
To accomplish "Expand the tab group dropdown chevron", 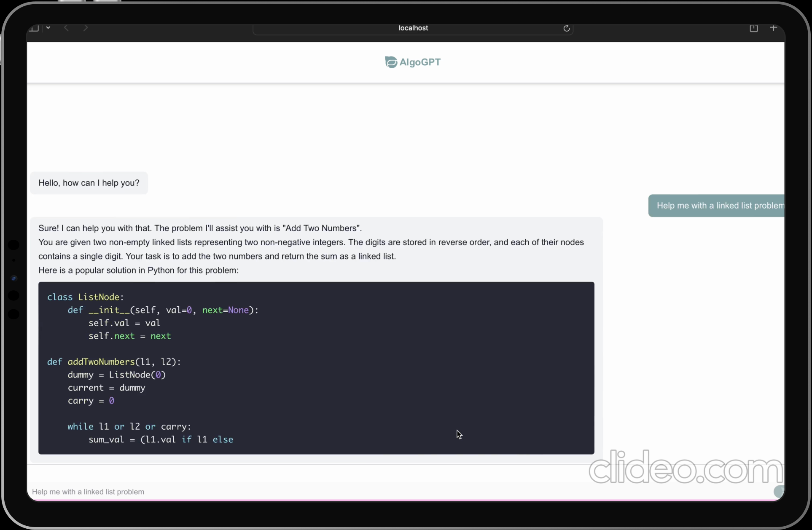I will 48,28.
